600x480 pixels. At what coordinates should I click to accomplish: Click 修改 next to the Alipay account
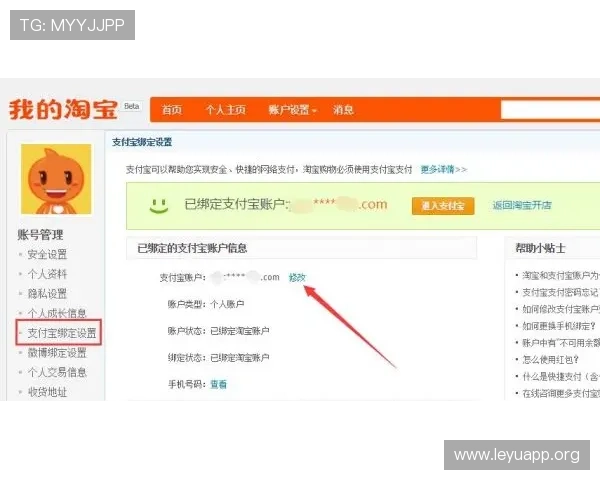(297, 278)
